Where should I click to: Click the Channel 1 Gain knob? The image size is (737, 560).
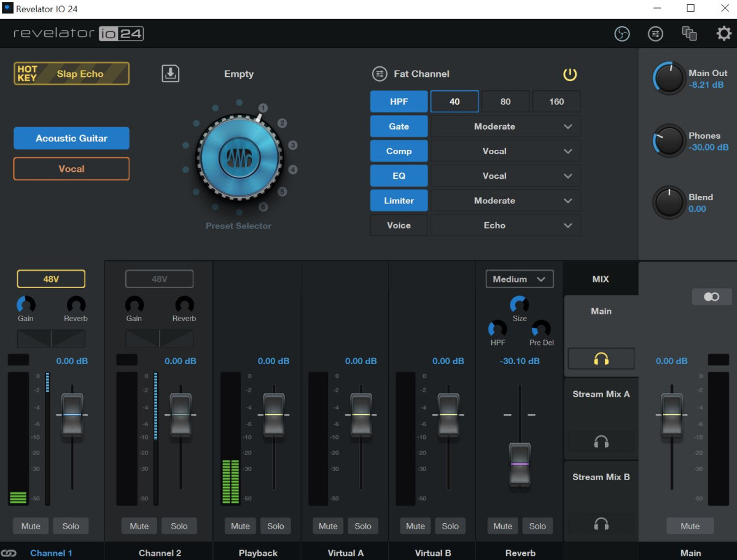coord(26,305)
